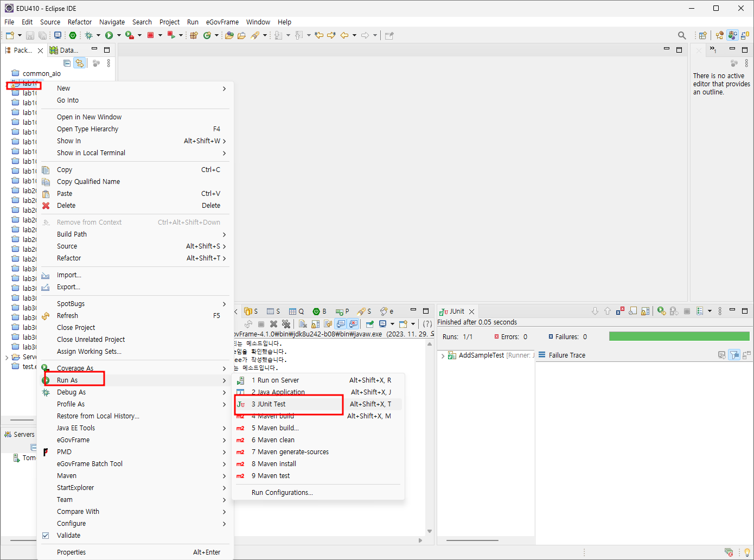Click 1 Run on Server entry
This screenshot has height=560, width=754.
pyautogui.click(x=319, y=380)
